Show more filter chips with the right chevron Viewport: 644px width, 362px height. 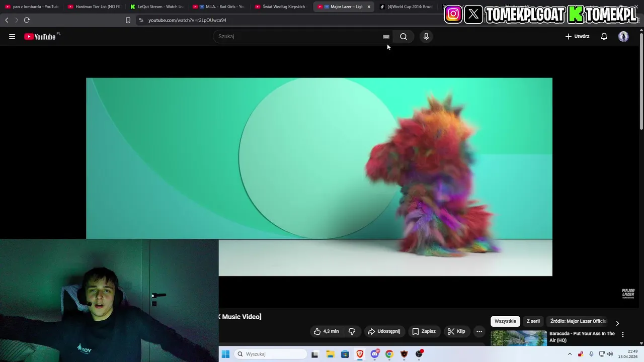point(617,323)
